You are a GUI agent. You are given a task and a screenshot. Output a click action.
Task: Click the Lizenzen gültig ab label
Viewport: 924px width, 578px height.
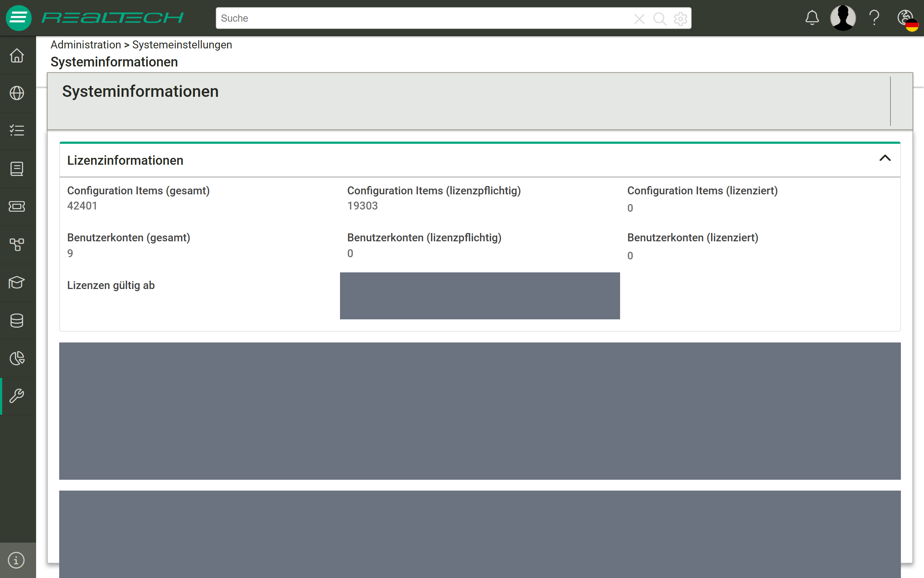[x=111, y=285]
